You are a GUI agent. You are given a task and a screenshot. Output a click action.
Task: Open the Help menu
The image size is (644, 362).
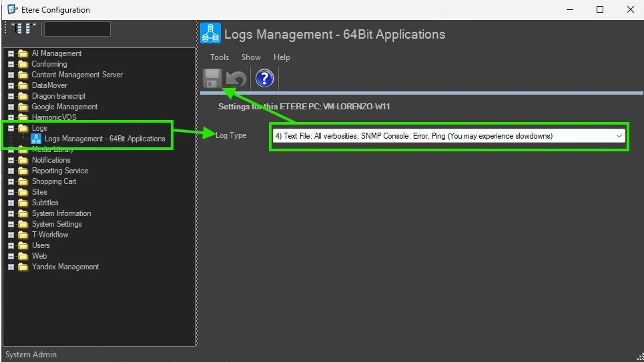(282, 57)
